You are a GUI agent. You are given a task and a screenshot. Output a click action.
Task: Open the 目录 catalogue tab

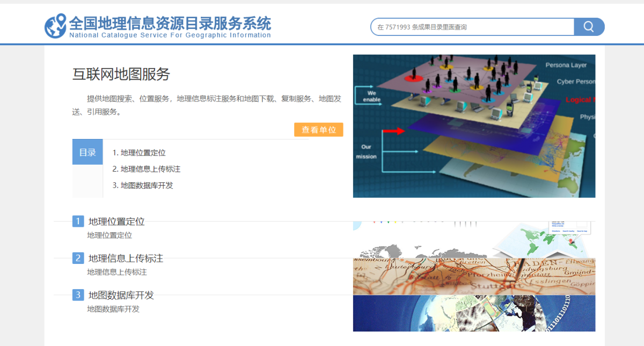point(87,151)
